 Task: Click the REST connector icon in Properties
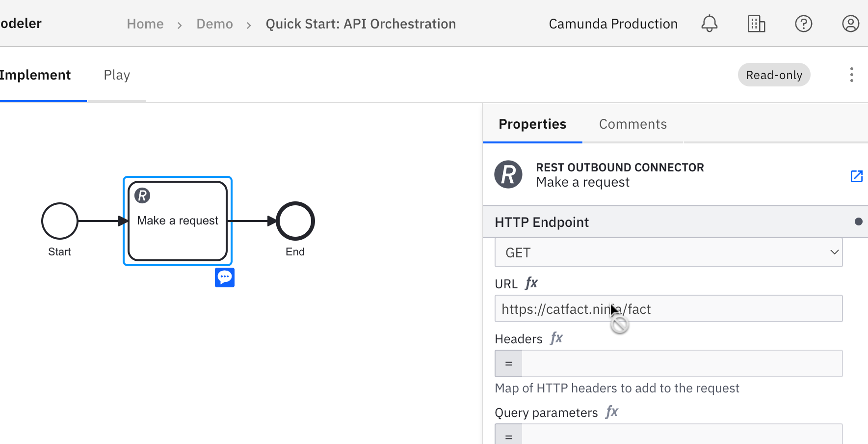pyautogui.click(x=508, y=174)
